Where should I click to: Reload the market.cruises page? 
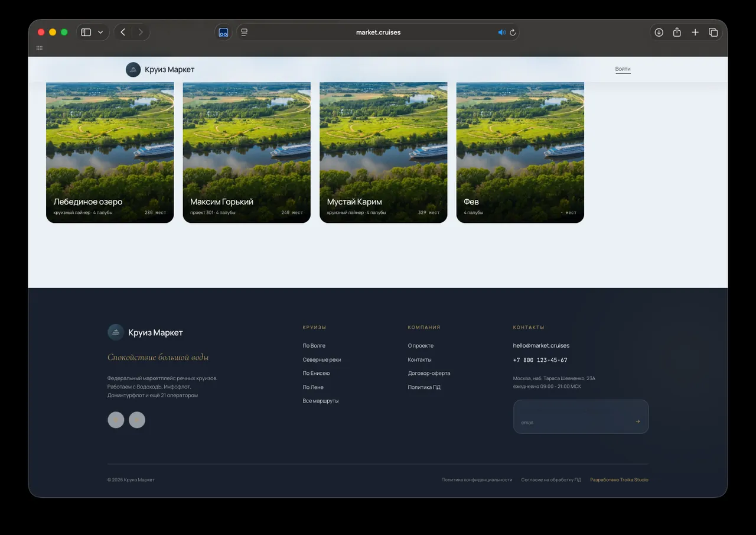[x=513, y=33]
